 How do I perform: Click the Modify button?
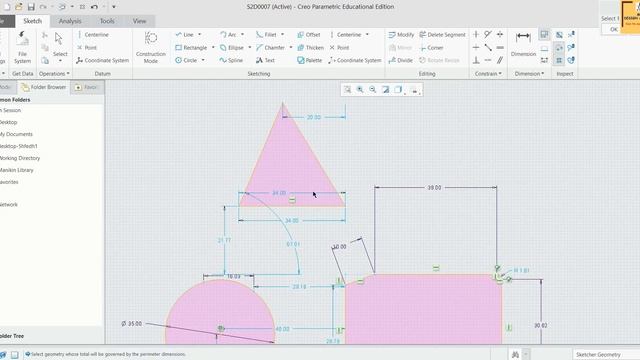[x=401, y=35]
